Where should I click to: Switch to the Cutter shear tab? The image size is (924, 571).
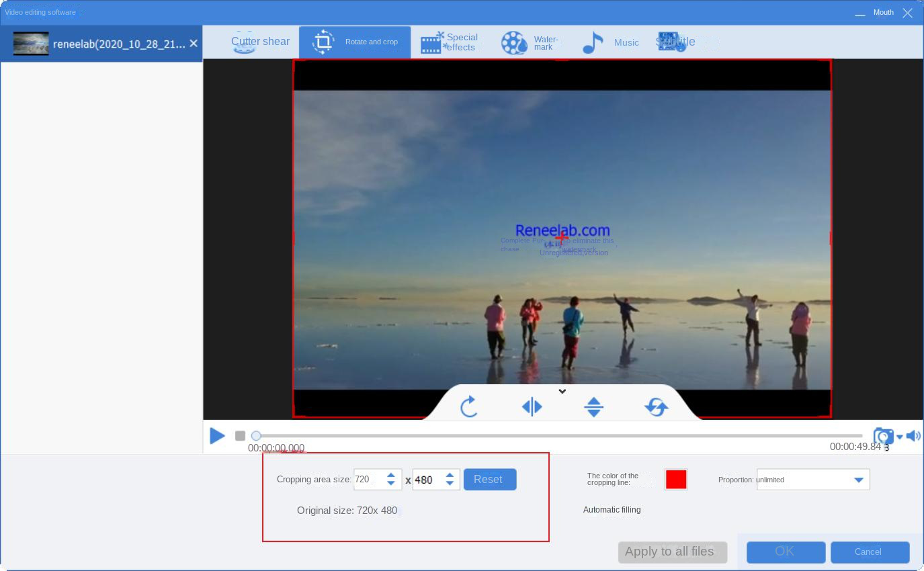[x=259, y=42]
